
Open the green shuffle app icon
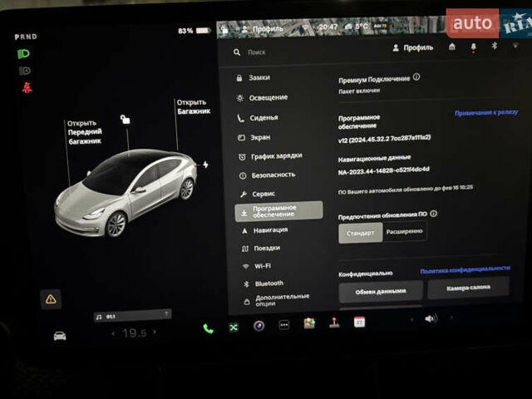pos(234,328)
